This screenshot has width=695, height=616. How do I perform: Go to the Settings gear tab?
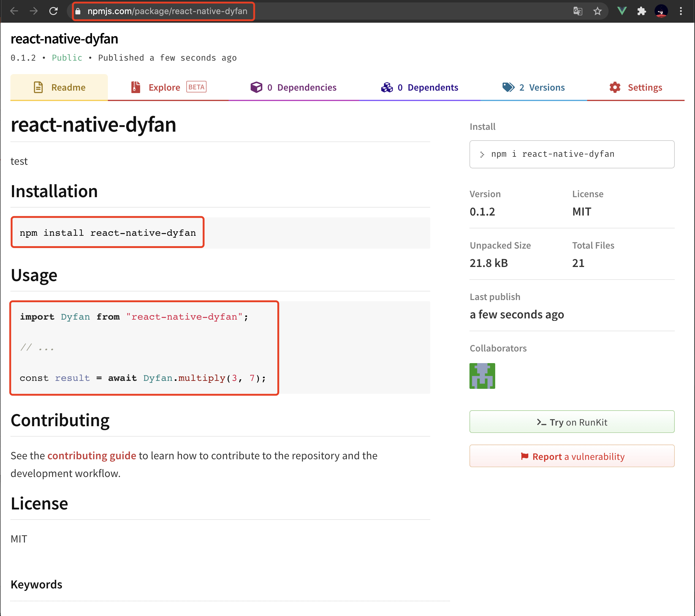click(636, 88)
